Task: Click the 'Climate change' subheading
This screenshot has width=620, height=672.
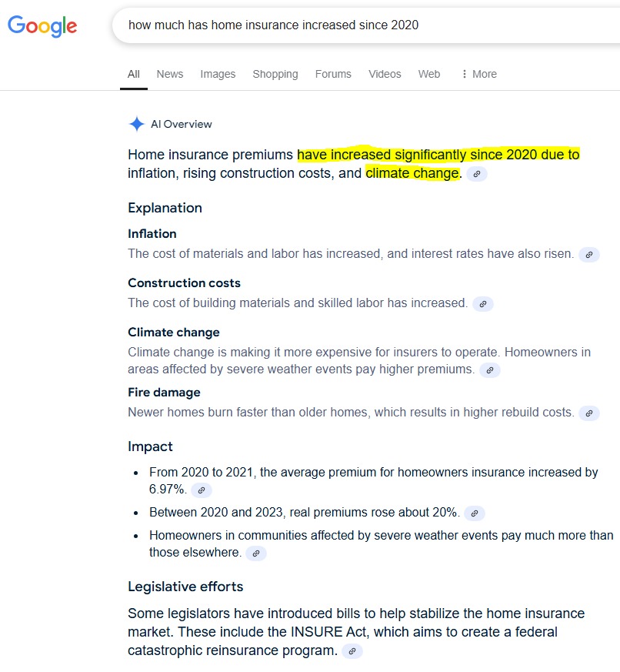Action: tap(174, 332)
